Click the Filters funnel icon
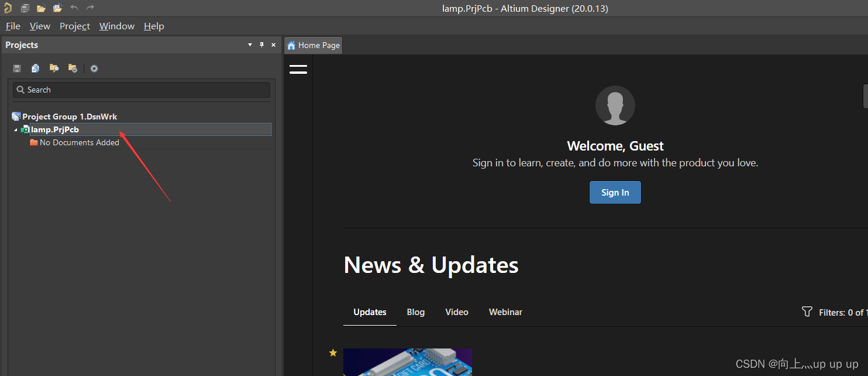Viewport: 868px width, 376px height. point(807,312)
